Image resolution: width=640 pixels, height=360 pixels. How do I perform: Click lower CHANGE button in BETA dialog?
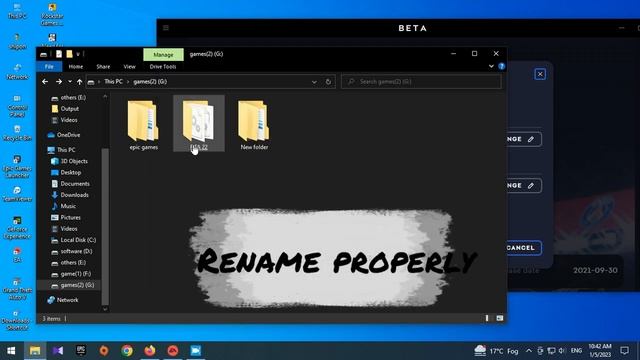(523, 186)
